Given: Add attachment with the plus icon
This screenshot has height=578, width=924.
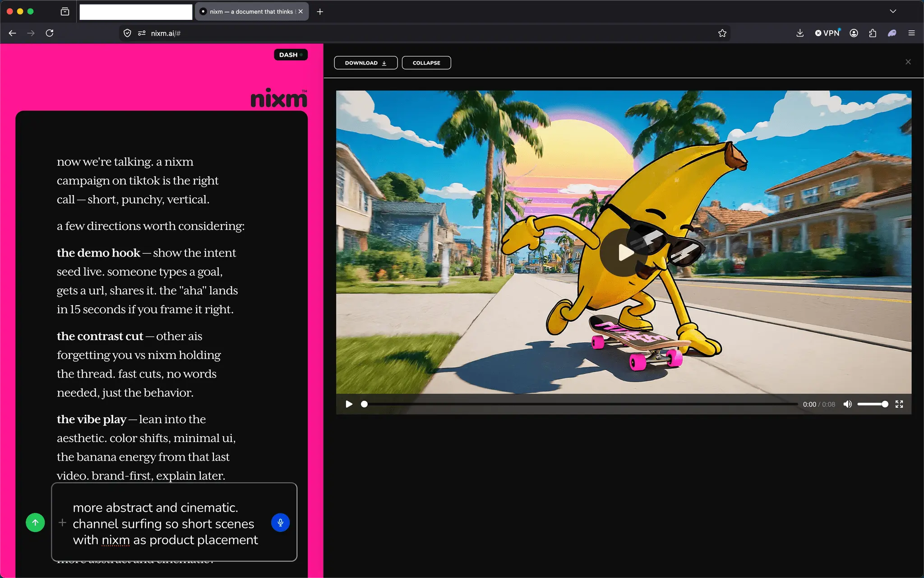Looking at the screenshot, I should [x=62, y=522].
